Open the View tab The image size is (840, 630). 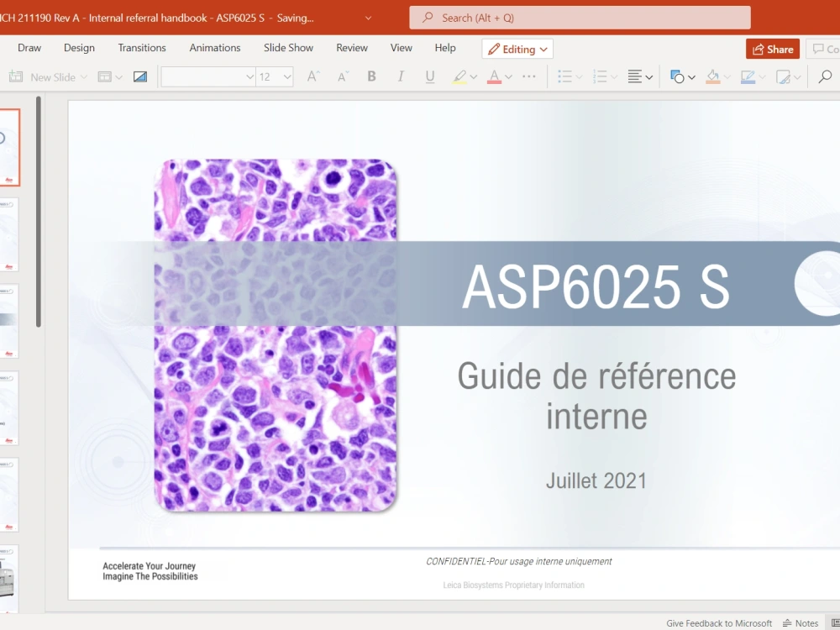click(402, 48)
